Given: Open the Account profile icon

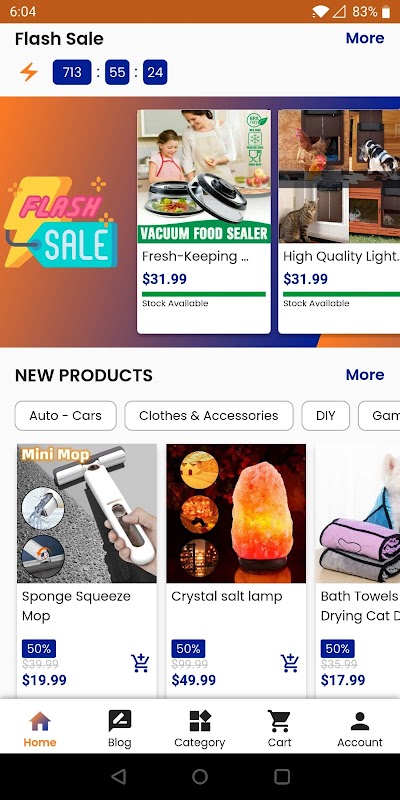Looking at the screenshot, I should tap(360, 721).
